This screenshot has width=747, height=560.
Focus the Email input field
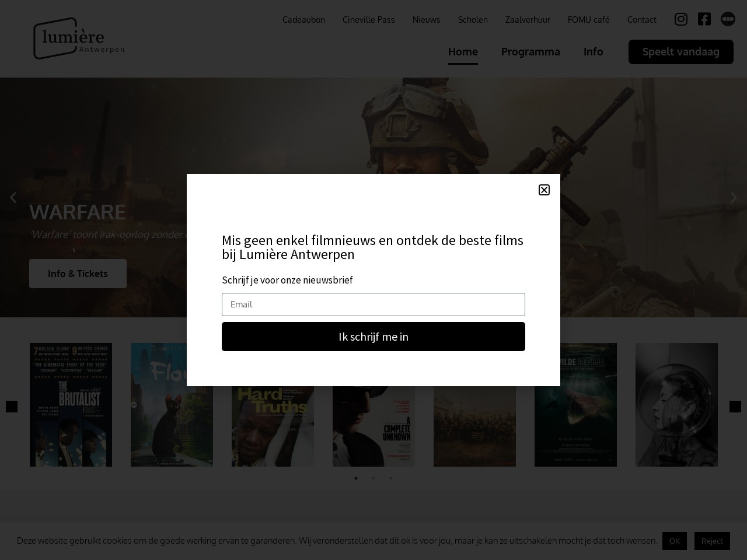pos(373,304)
